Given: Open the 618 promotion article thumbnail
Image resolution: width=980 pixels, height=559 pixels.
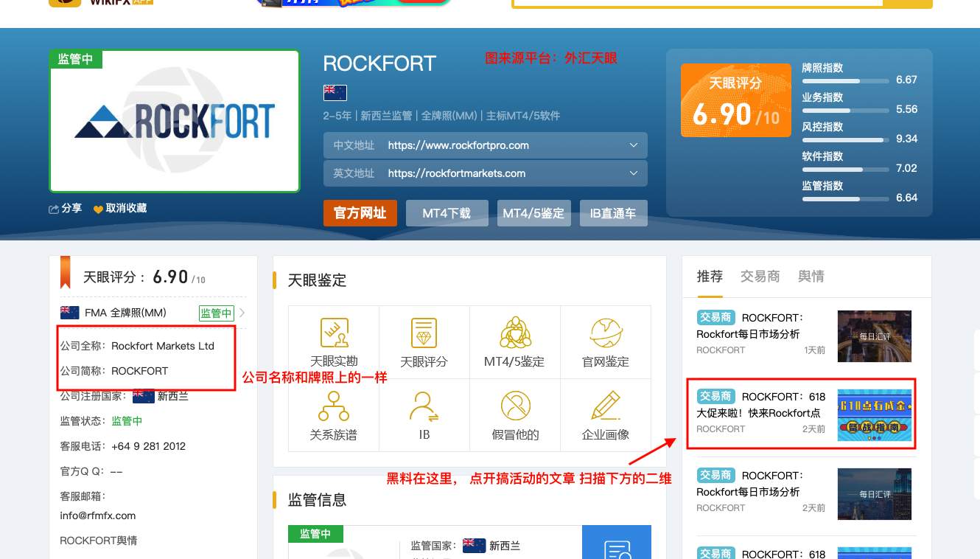Looking at the screenshot, I should (875, 414).
